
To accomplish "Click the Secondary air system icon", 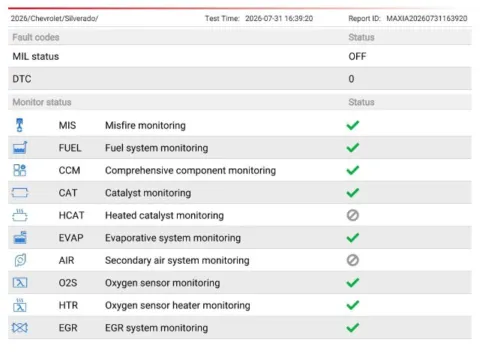I will 20,260.
